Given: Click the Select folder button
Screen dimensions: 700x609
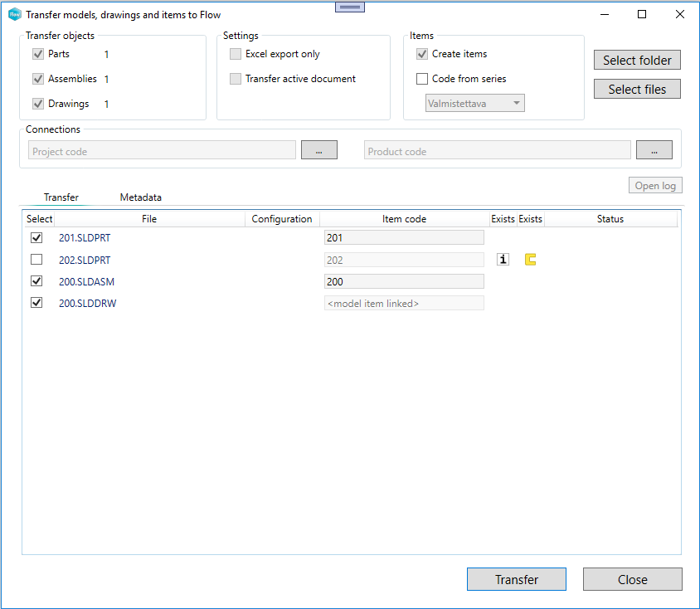Looking at the screenshot, I should coord(637,61).
